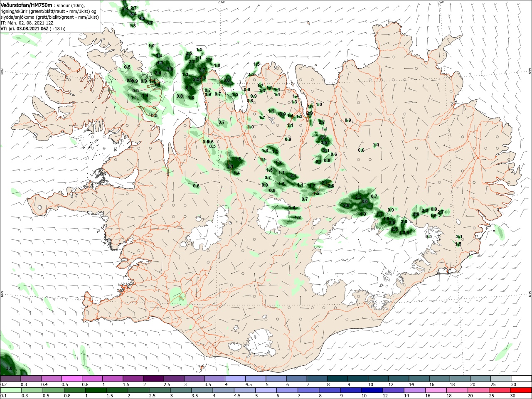The image size is (532, 399).
Task: Pick the grey-teal 18 snow legend swatch
Action: point(460,379)
